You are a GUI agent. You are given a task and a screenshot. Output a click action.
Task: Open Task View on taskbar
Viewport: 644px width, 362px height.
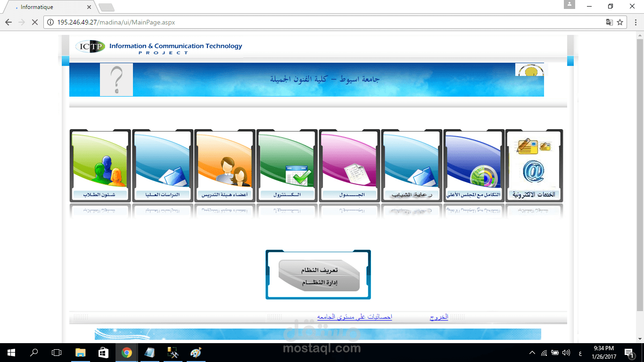click(x=57, y=353)
